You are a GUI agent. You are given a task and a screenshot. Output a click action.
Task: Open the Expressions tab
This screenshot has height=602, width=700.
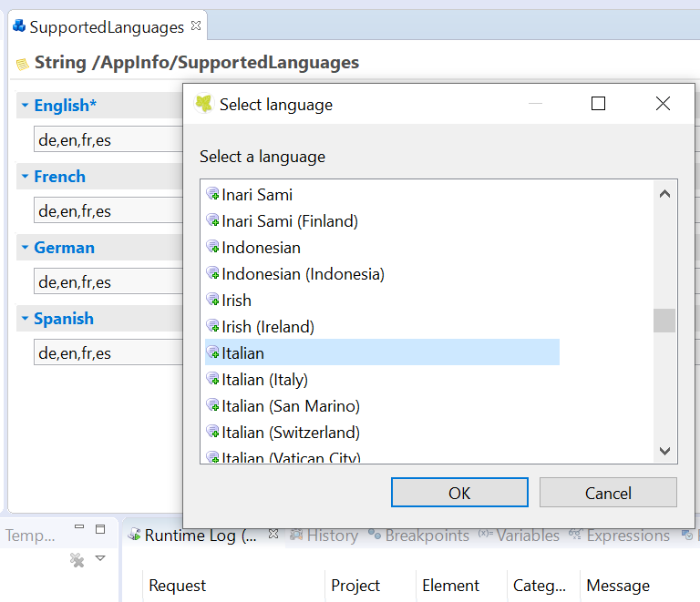click(x=619, y=536)
